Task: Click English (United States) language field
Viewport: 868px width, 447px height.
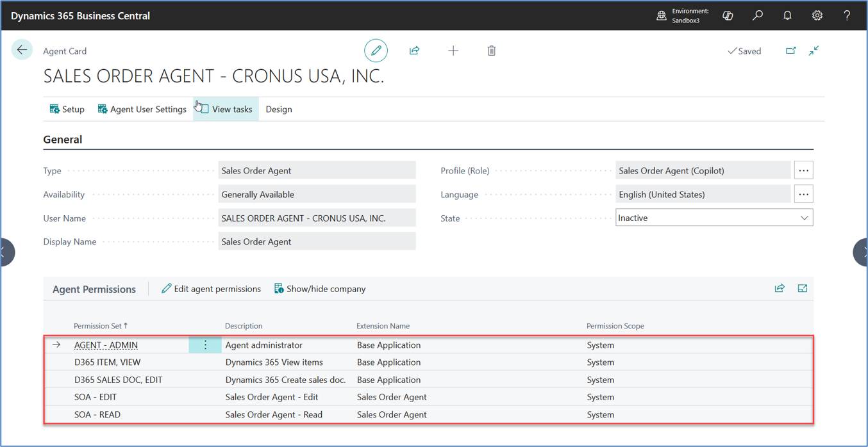Action: tap(703, 194)
